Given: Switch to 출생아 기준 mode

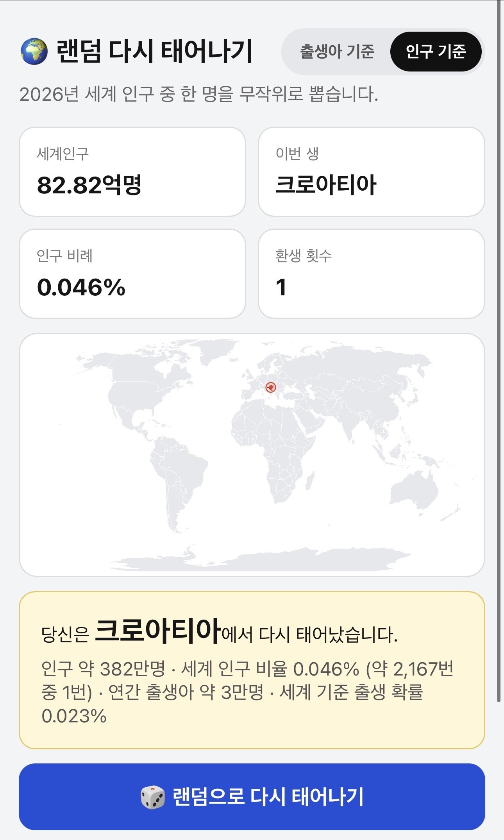Looking at the screenshot, I should [x=337, y=51].
